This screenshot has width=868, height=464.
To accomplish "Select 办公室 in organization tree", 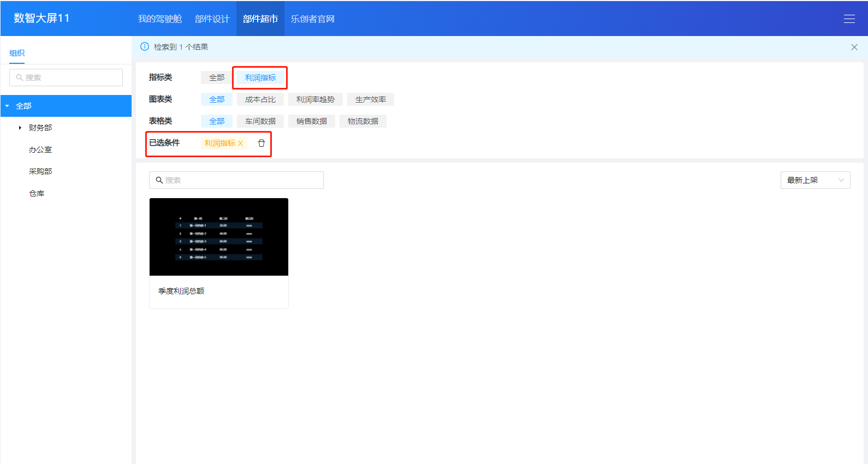I will click(40, 150).
